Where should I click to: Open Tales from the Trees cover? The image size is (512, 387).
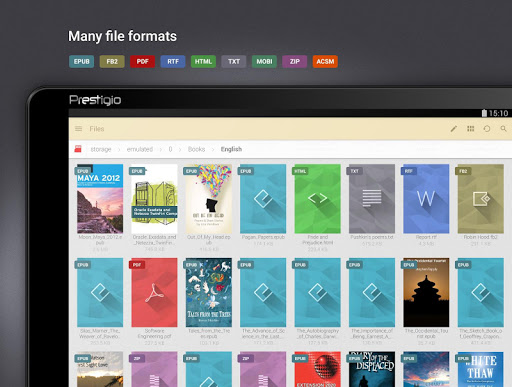tap(209, 292)
